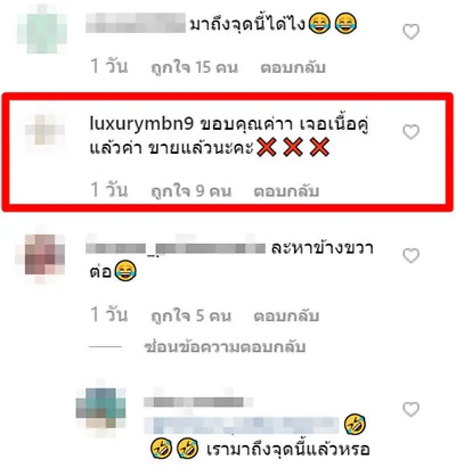
Task: Open the reply author's blurred username
Action: 198,402
